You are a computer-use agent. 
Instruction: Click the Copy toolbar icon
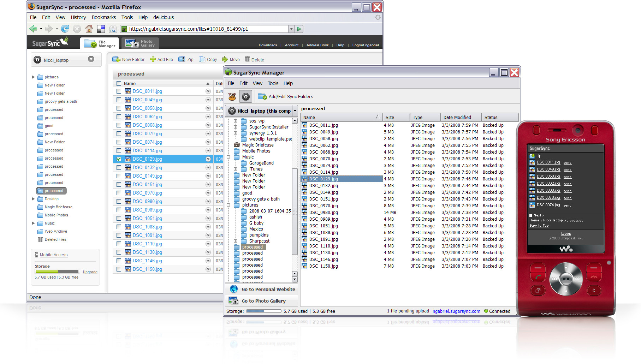tap(202, 59)
